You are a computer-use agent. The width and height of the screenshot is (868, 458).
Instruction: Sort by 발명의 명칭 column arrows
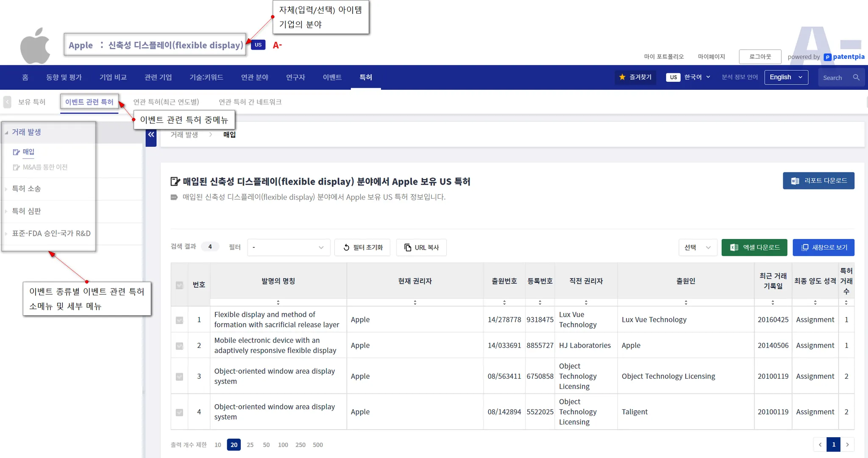(278, 303)
